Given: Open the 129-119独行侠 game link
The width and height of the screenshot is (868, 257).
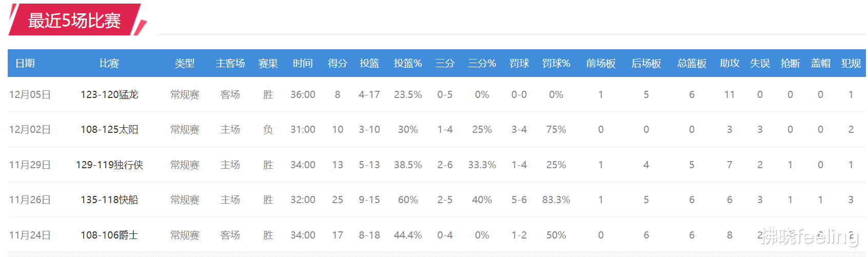Looking at the screenshot, I should tap(109, 165).
